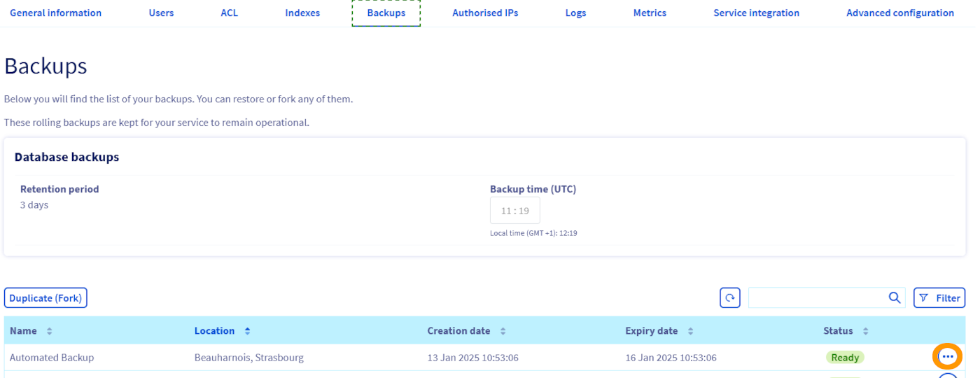The image size is (980, 378).
Task: Sort by Name column arrows
Action: pyautogui.click(x=49, y=331)
